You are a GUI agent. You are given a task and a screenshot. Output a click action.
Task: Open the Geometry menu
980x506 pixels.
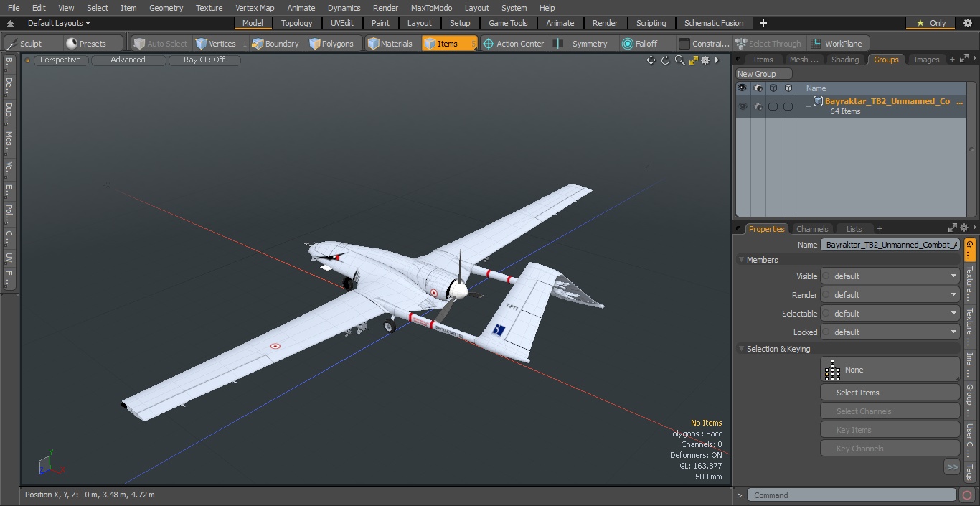pyautogui.click(x=166, y=8)
